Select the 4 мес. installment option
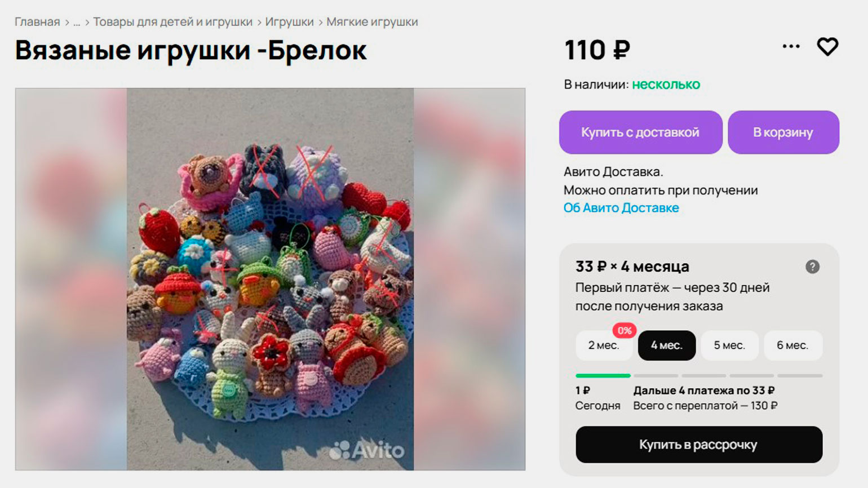 coord(667,345)
